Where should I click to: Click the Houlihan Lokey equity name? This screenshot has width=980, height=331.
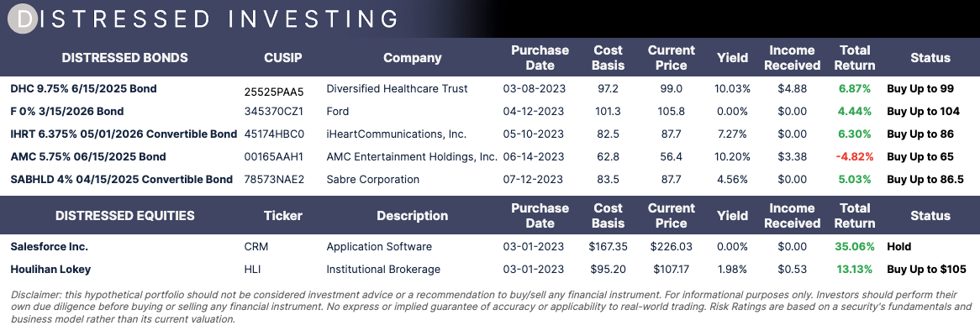50,269
